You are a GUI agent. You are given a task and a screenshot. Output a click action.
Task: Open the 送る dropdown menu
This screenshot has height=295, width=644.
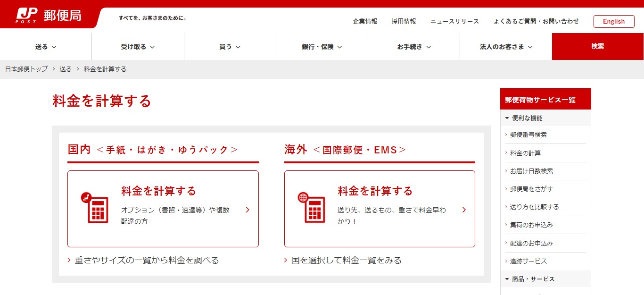(x=46, y=47)
